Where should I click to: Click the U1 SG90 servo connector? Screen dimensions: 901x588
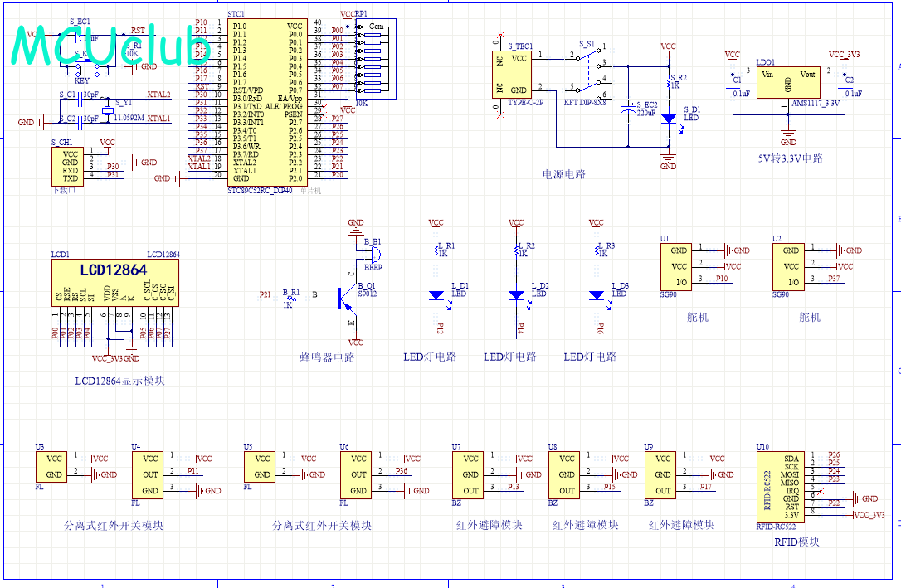[x=679, y=265]
